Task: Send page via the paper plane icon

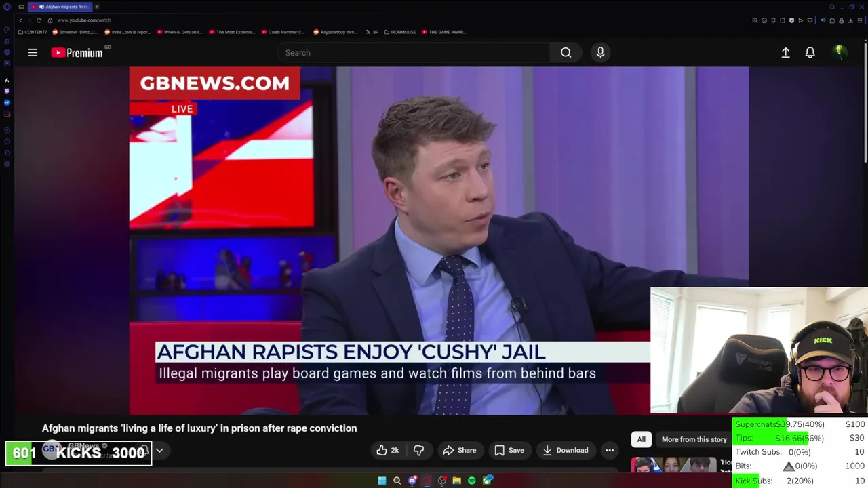Action: [x=801, y=20]
